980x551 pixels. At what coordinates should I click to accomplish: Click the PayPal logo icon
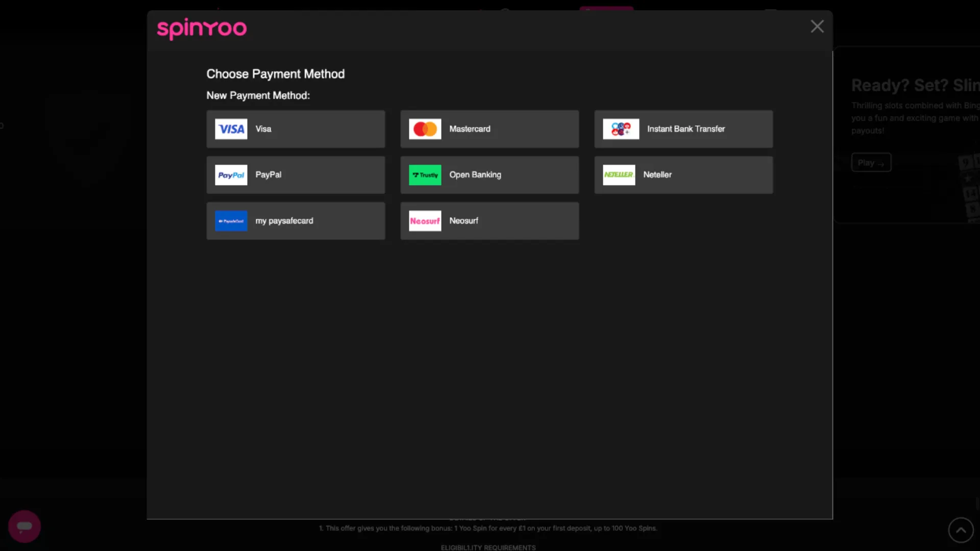point(231,175)
